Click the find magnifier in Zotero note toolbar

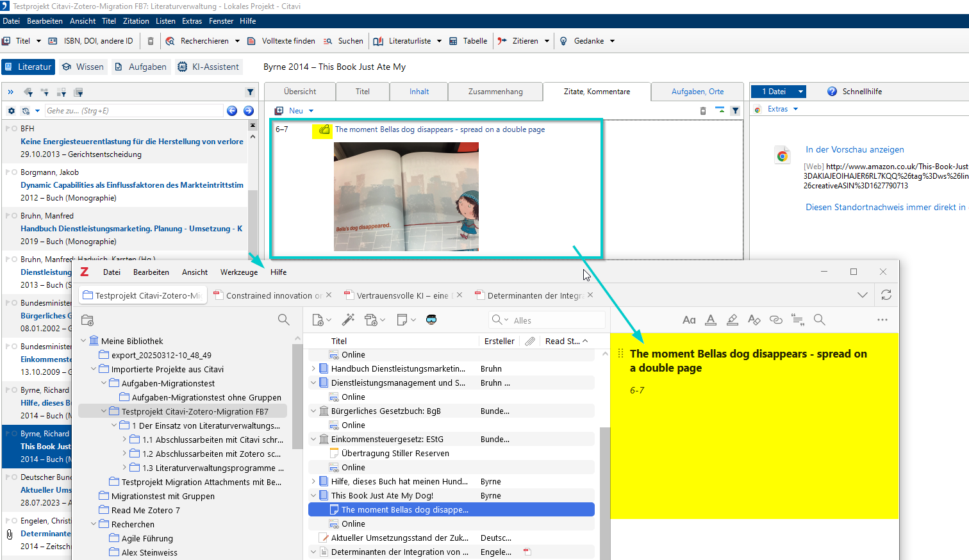819,320
